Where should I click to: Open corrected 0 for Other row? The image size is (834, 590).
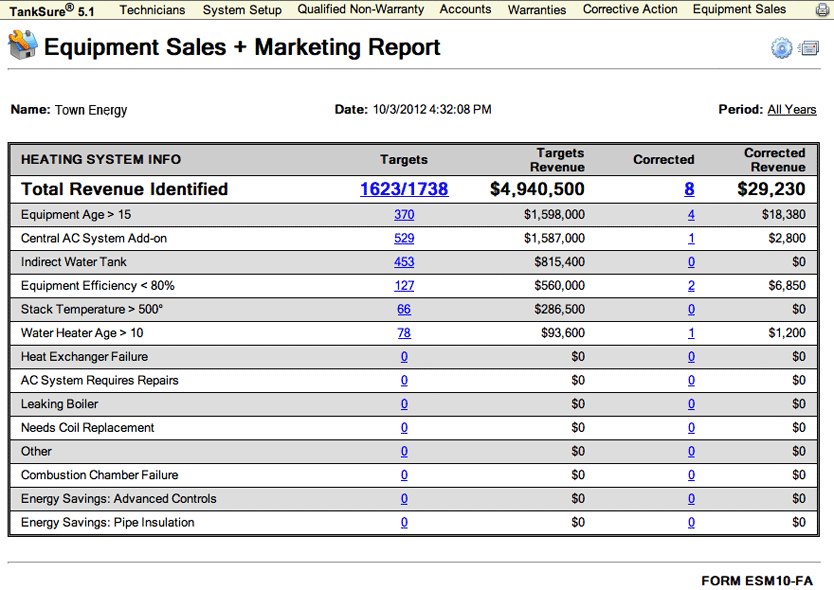pos(691,452)
